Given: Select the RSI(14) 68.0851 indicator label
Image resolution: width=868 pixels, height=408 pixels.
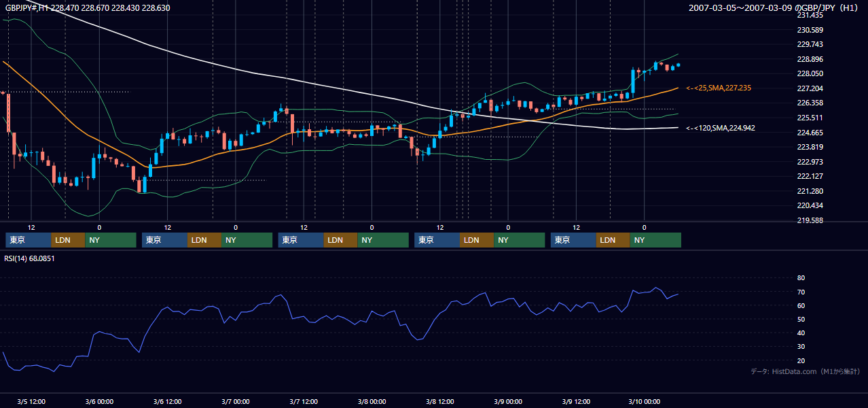Looking at the screenshot, I should (30, 258).
